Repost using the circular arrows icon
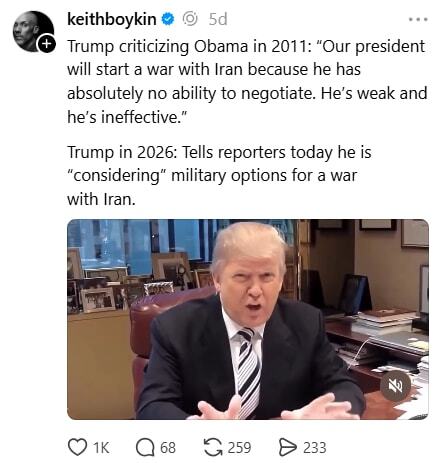 pyautogui.click(x=213, y=447)
